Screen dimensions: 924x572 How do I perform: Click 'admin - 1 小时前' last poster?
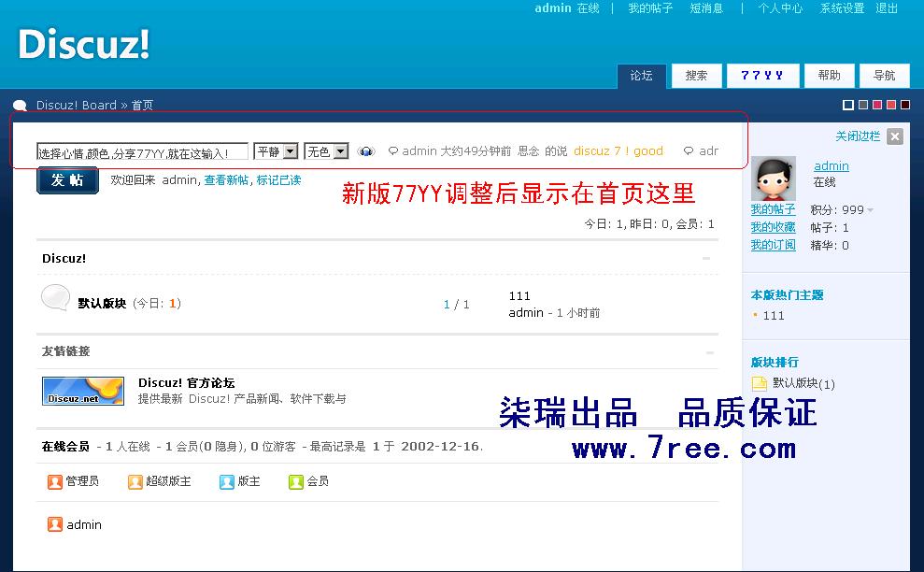(x=554, y=313)
